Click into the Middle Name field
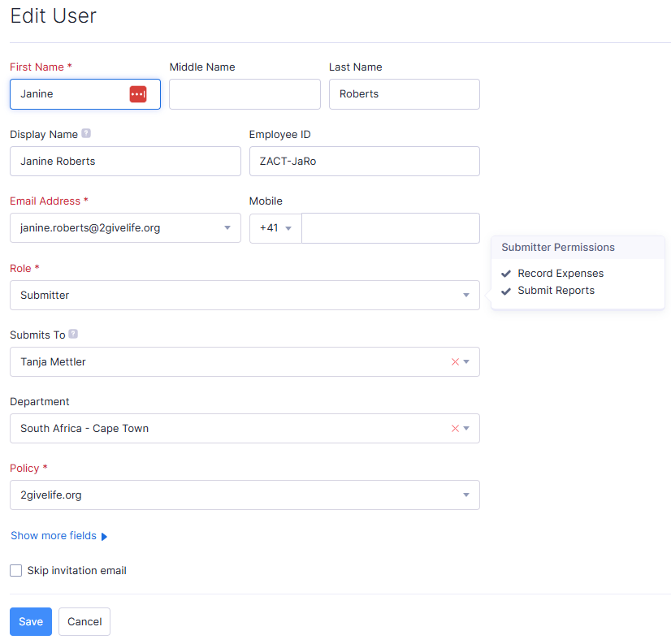Viewport: 671px width, 644px height. pyautogui.click(x=245, y=94)
